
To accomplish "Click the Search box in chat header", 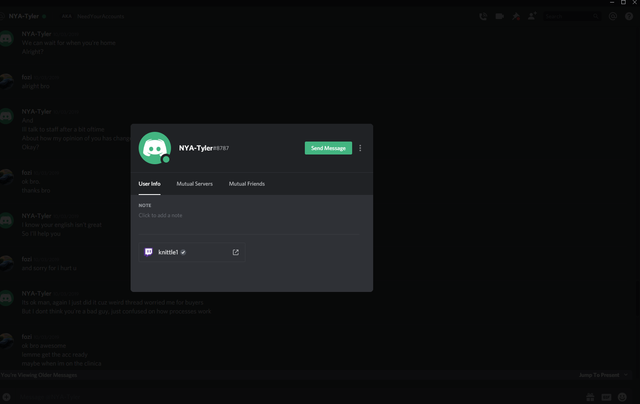I will (x=572, y=16).
